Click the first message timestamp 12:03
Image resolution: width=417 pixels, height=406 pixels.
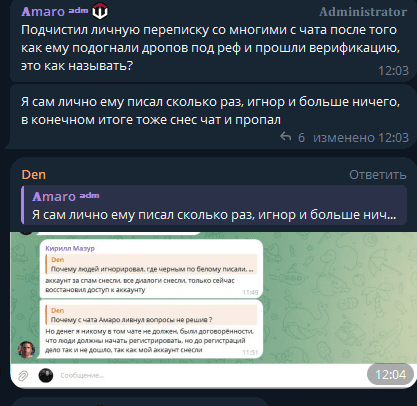click(393, 71)
